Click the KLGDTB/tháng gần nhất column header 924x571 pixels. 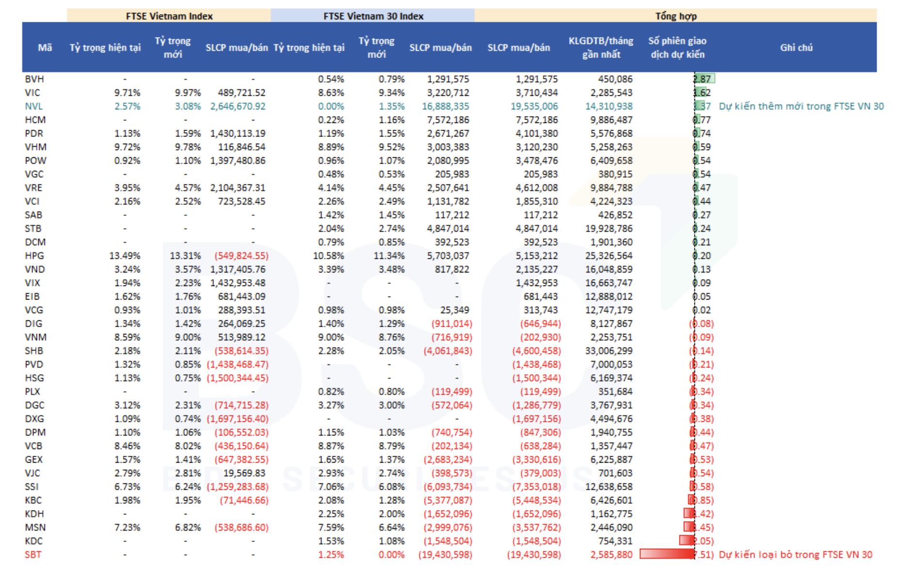click(601, 47)
